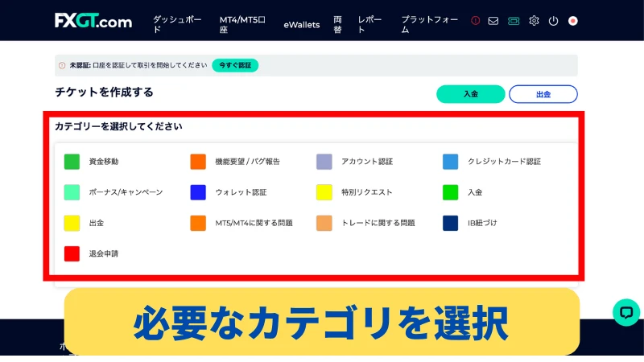Click the green 入金 button
Image resolution: width=644 pixels, height=362 pixels.
(471, 94)
